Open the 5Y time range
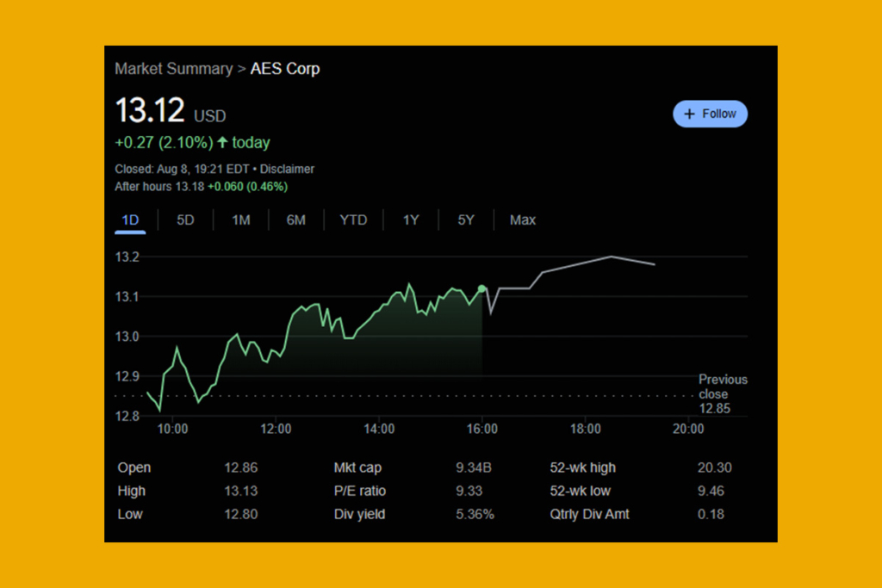882x588 pixels. 465,220
